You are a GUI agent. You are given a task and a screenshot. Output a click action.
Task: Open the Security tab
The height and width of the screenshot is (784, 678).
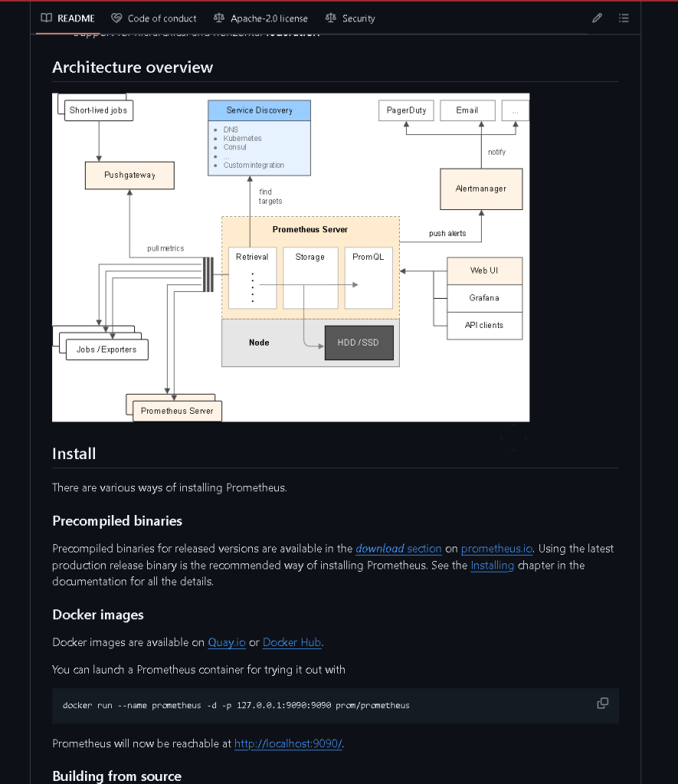pyautogui.click(x=351, y=18)
